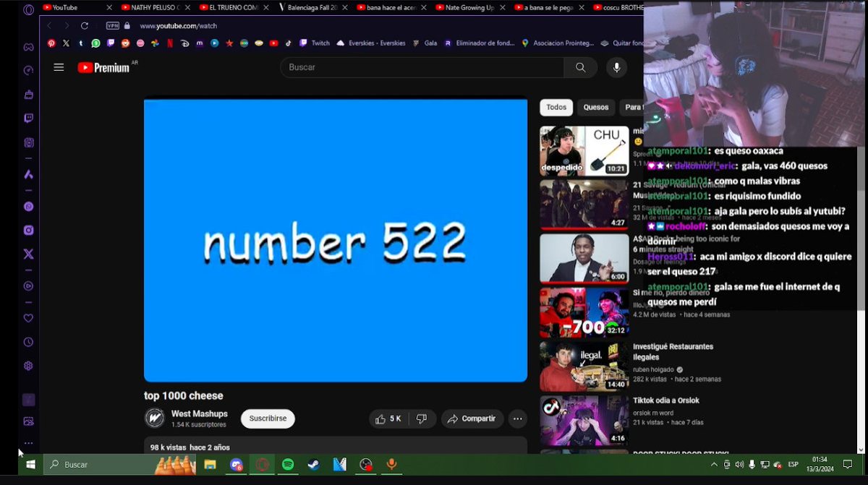Open the volume control in system tray
868x485 pixels.
(739, 465)
